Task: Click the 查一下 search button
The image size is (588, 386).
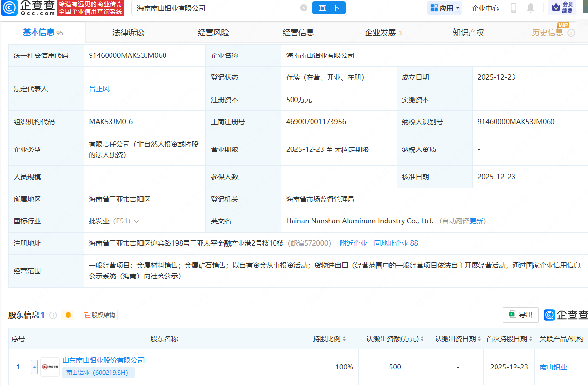Action: (x=329, y=8)
